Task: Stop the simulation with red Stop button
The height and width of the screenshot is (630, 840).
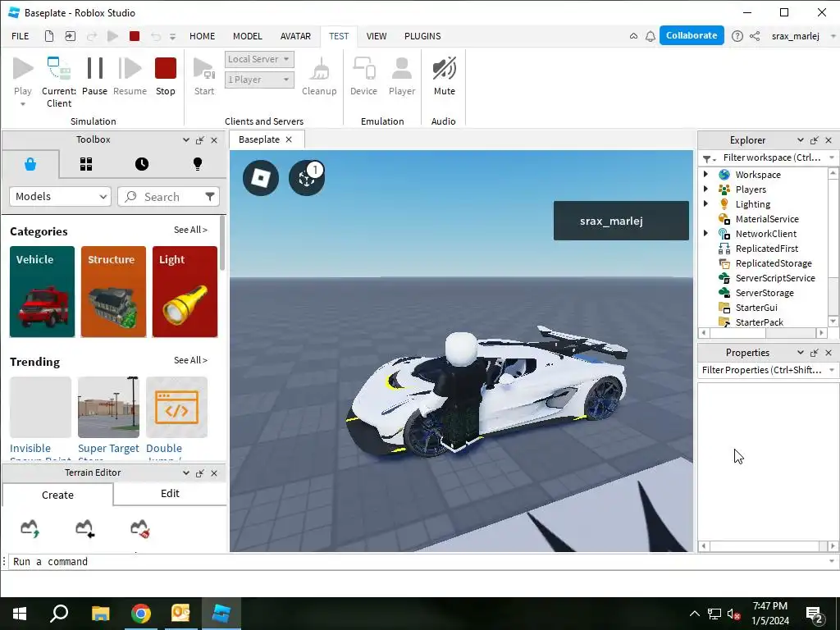Action: pyautogui.click(x=166, y=75)
